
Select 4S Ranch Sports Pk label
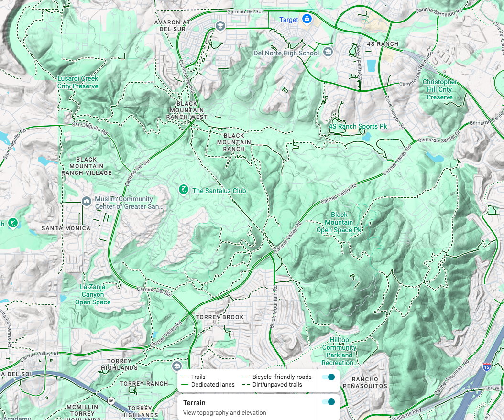[x=358, y=126]
